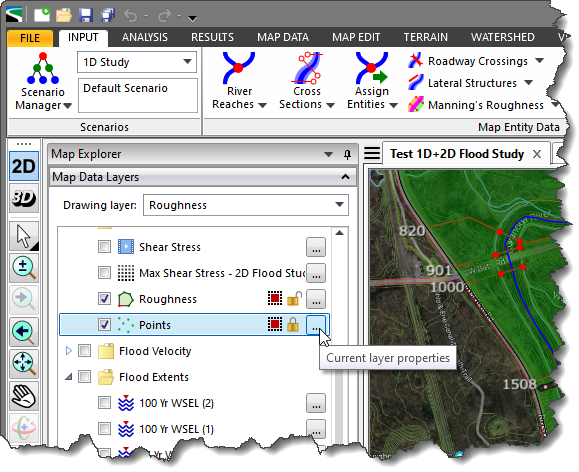Enable the 100 Yr WSEL (1) layer
Image resolution: width=579 pixels, height=472 pixels.
click(105, 429)
